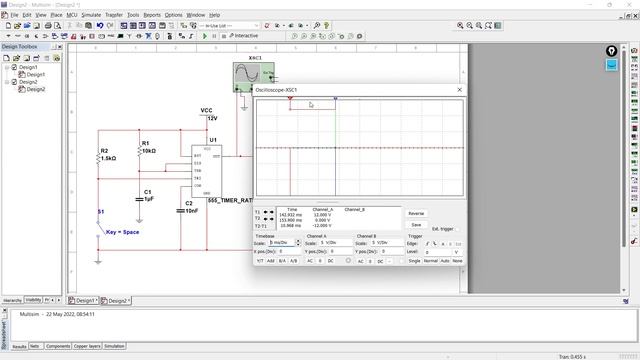
Task: Click the Zoom in magnifier icon
Action: [460, 25]
